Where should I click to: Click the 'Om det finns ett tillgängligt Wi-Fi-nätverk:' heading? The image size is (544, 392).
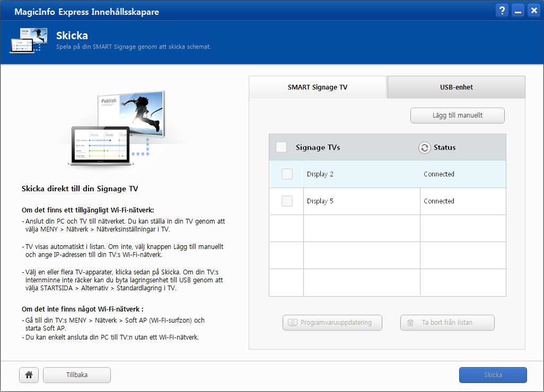pyautogui.click(x=88, y=210)
